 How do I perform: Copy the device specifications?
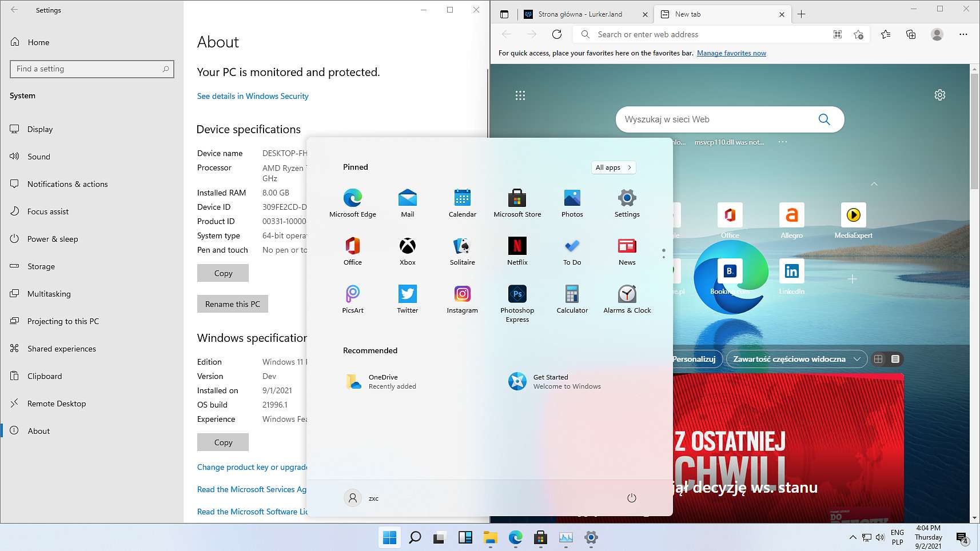(x=223, y=273)
